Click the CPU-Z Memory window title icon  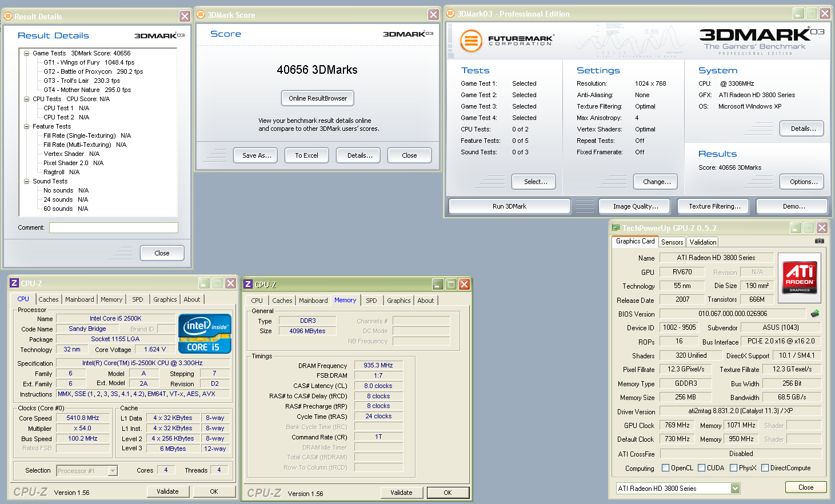click(x=248, y=284)
